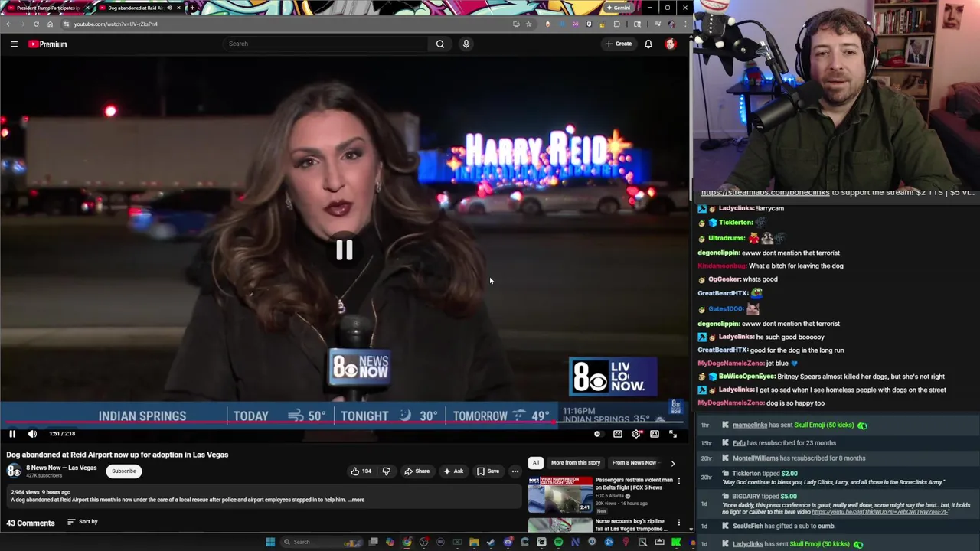This screenshot has height=551, width=980.
Task: Open 8 News Now — Las Vegas channel name
Action: coord(61,468)
